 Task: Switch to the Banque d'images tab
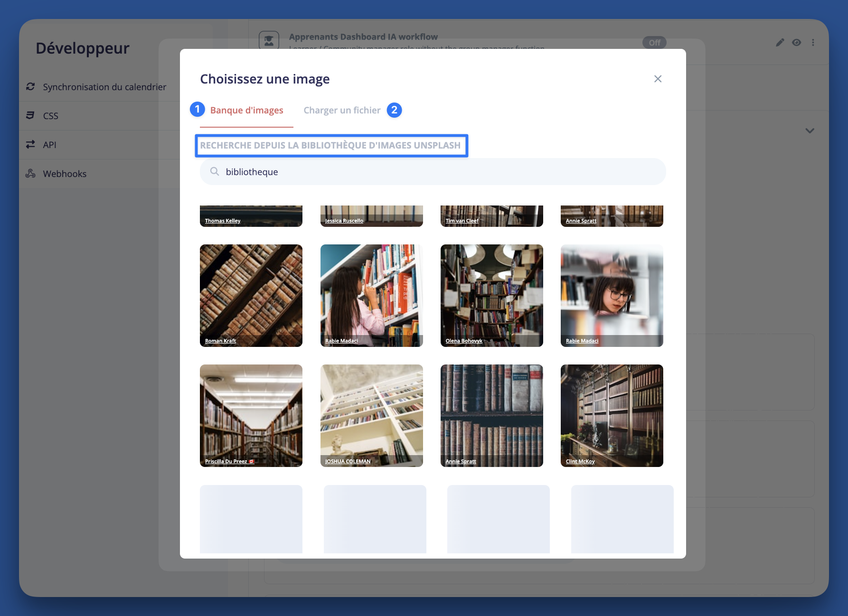tap(246, 110)
